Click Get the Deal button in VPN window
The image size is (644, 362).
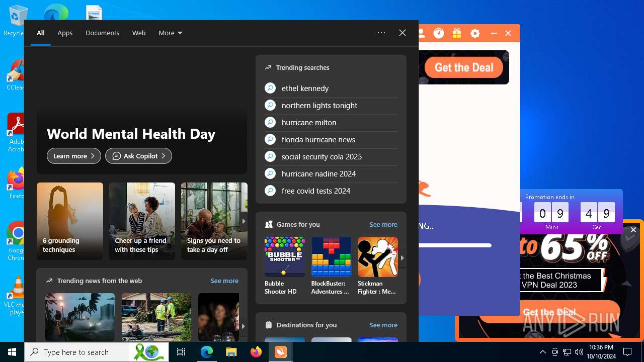click(464, 67)
